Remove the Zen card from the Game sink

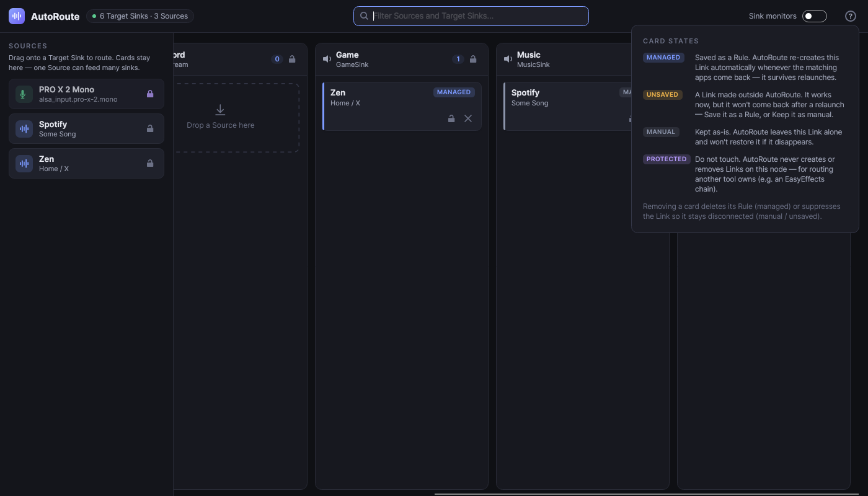(x=468, y=118)
